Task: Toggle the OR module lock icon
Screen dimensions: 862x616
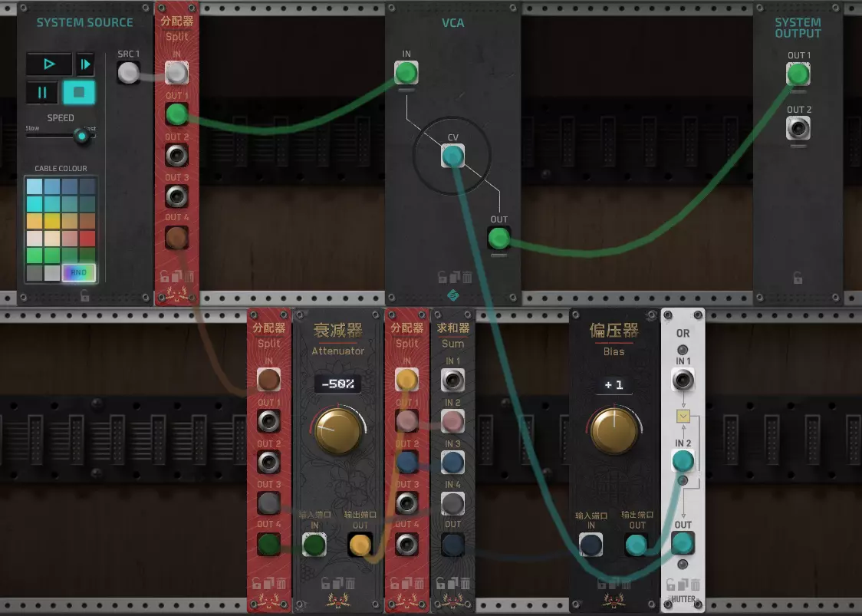Action: [x=671, y=584]
